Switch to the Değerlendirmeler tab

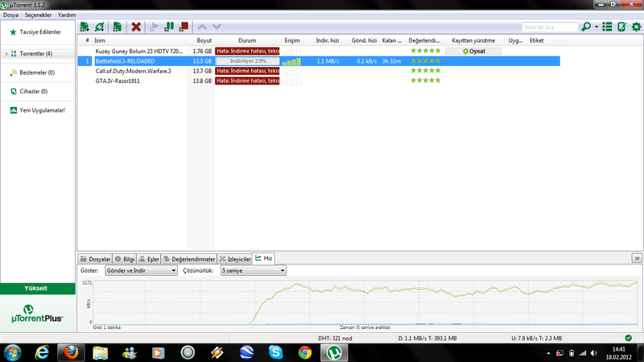pos(189,259)
